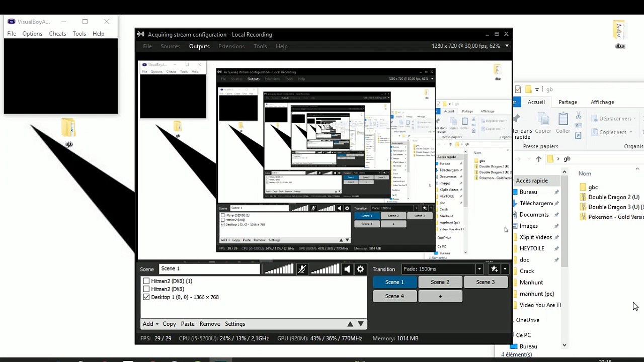Screen dimensions: 644x362
Task: Click Copy in sources toolbar
Action: click(x=170, y=324)
